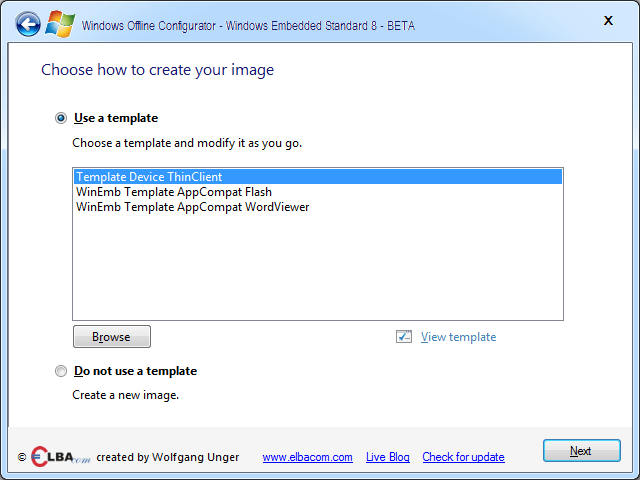
Task: Click the Browse button
Action: 111,337
